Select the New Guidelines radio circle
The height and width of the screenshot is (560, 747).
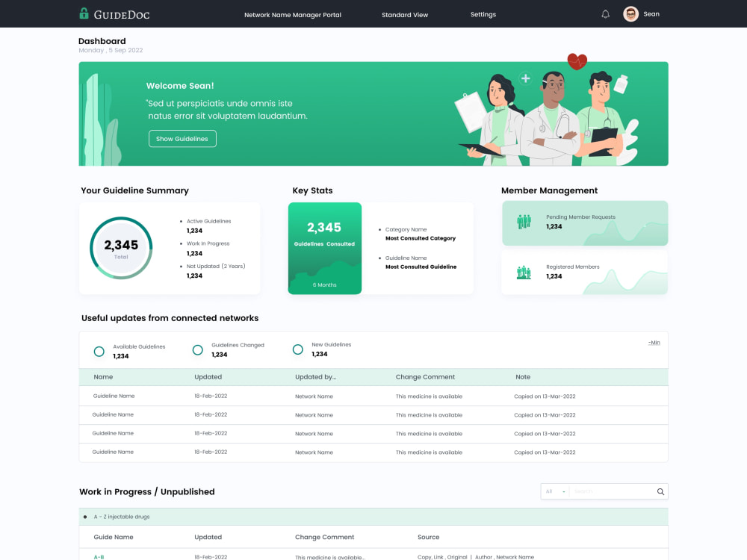click(x=298, y=349)
